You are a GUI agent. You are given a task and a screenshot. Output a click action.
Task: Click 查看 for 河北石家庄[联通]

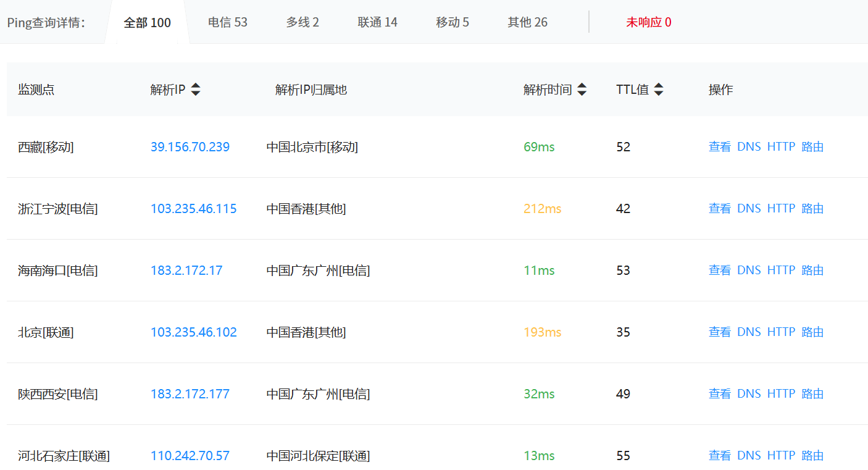720,456
